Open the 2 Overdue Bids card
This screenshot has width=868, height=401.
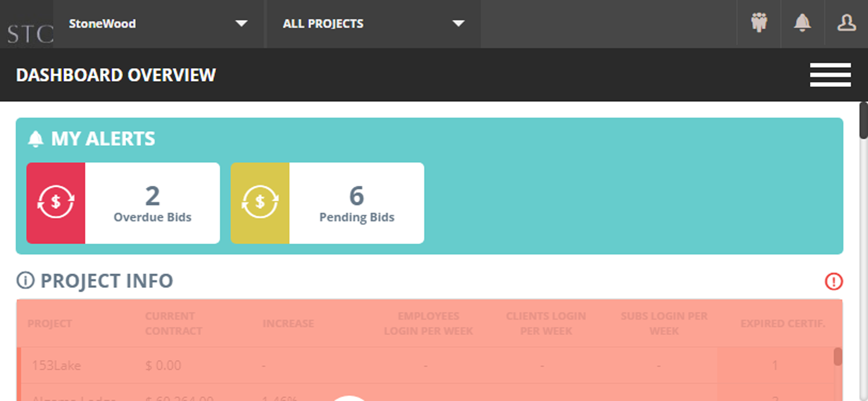tap(123, 203)
